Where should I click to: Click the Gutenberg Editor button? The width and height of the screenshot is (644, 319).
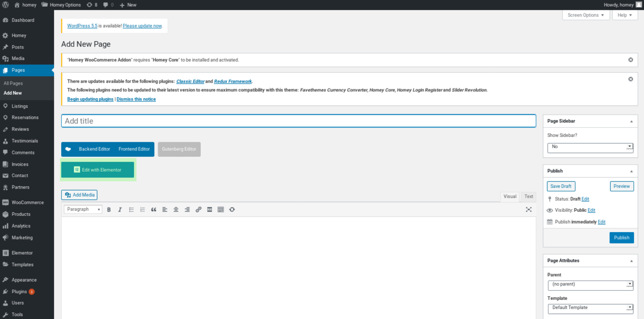[x=179, y=149]
